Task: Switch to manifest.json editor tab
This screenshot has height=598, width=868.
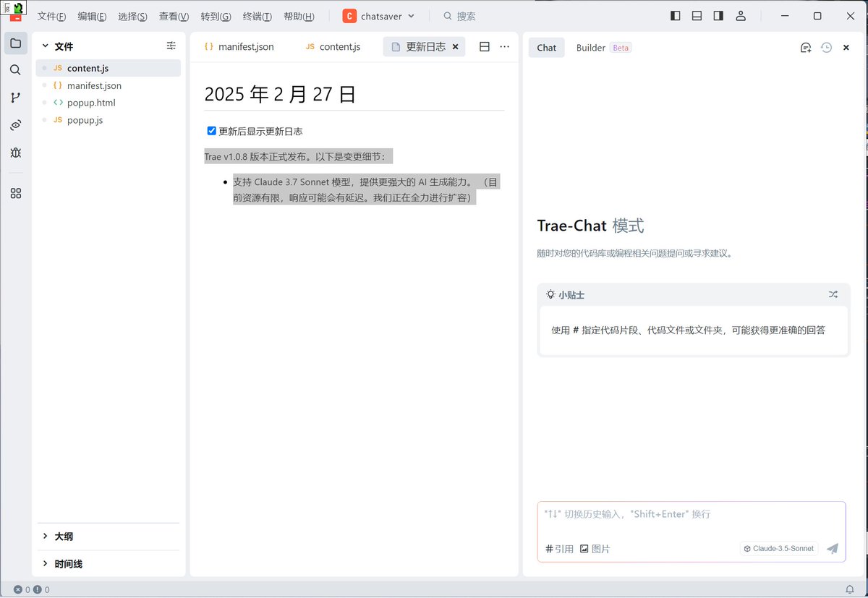Action: point(239,46)
